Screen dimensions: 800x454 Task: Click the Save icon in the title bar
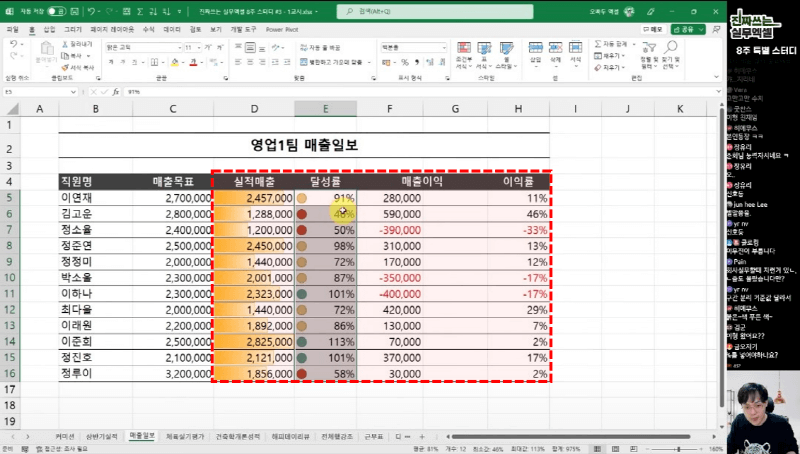click(x=74, y=11)
